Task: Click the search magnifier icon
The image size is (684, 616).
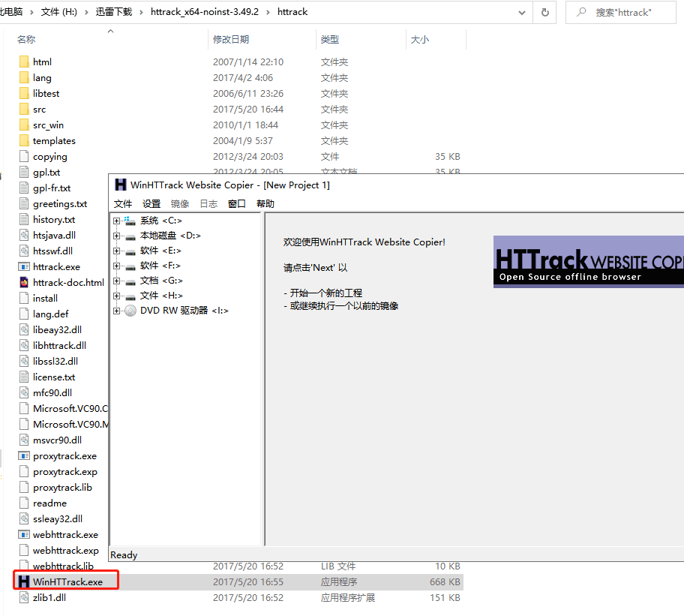Action: (x=581, y=12)
